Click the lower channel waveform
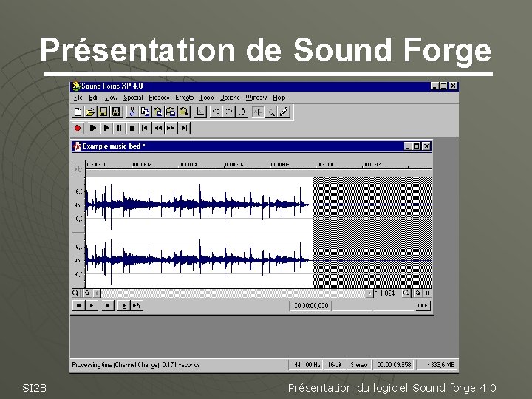The height and width of the screenshot is (399, 532). point(199,261)
